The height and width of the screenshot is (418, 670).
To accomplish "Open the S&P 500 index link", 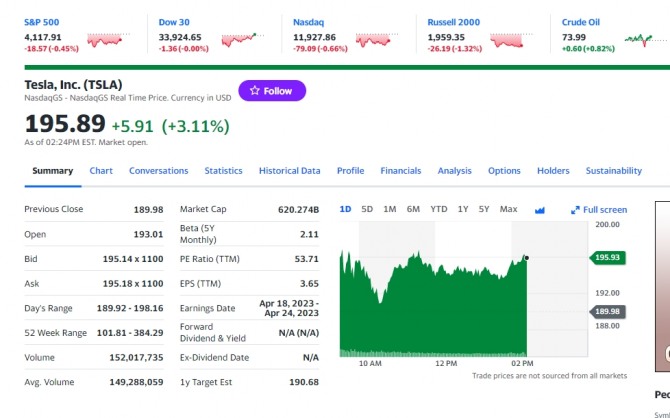I will pos(41,22).
